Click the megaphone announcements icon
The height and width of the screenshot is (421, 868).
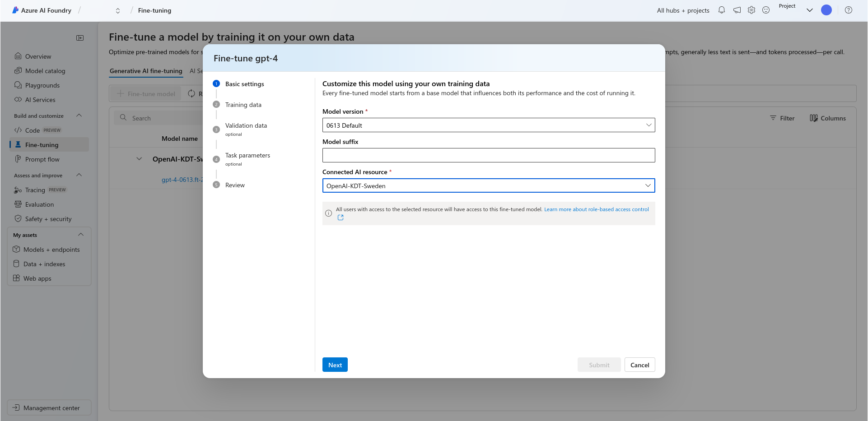[x=737, y=10]
